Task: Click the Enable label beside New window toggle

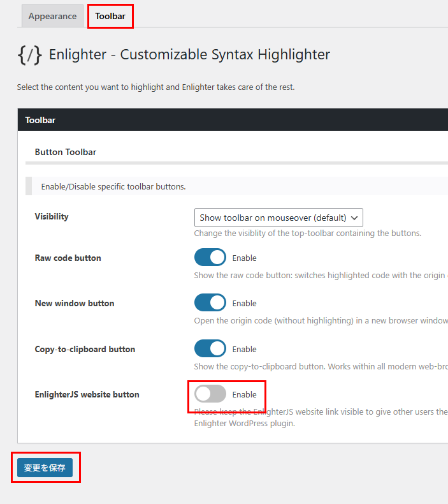Action: [244, 304]
